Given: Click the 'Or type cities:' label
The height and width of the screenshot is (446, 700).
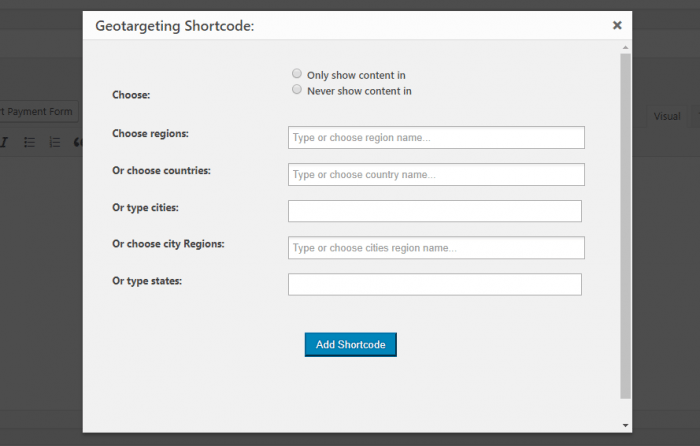Looking at the screenshot, I should pyautogui.click(x=145, y=208).
